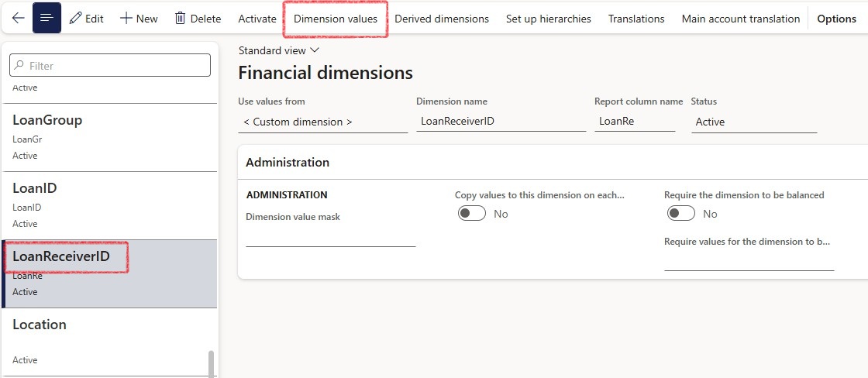
Task: Click the Use values from field
Action: (322, 122)
